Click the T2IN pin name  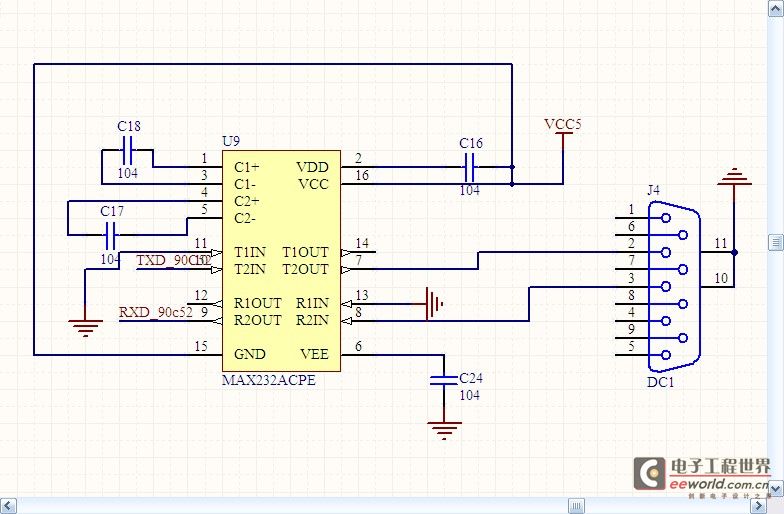pos(250,269)
